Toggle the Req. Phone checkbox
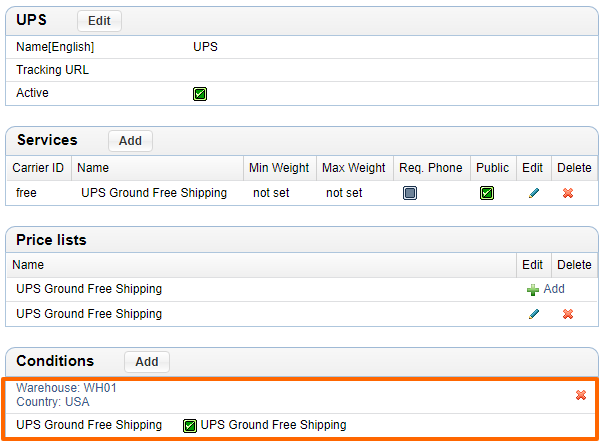 coord(410,193)
